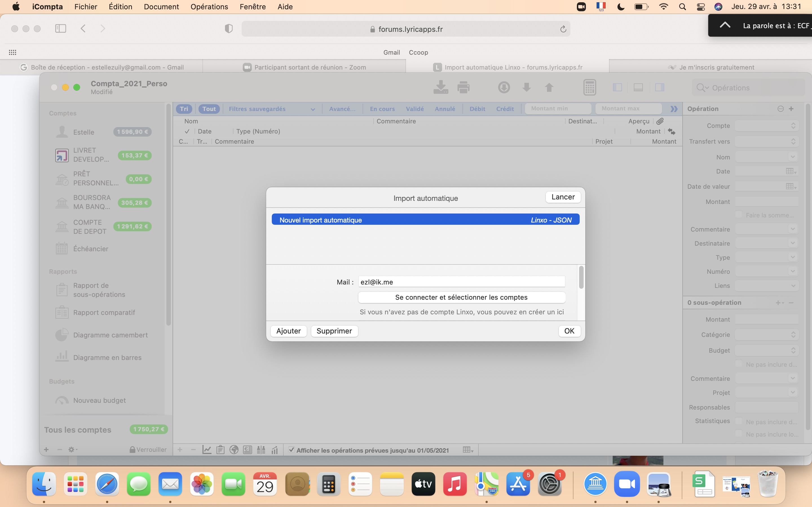Click the Diagramme en barres icon
The image size is (812, 507).
click(x=61, y=357)
